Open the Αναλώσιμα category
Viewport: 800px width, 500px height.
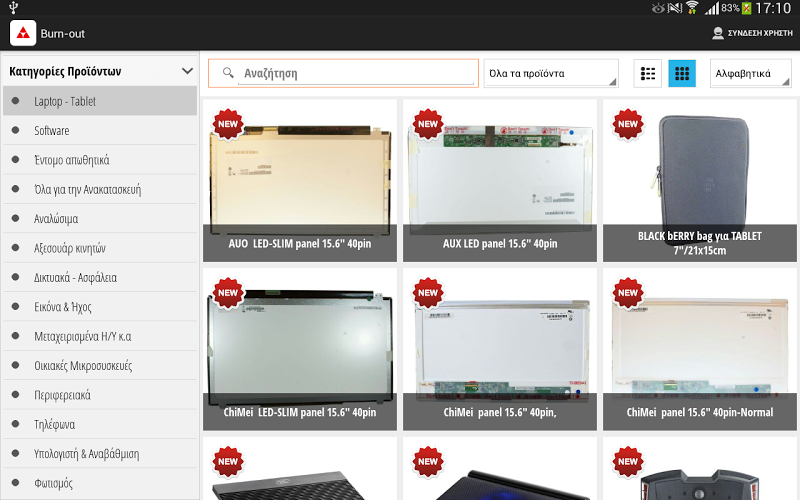(x=100, y=218)
